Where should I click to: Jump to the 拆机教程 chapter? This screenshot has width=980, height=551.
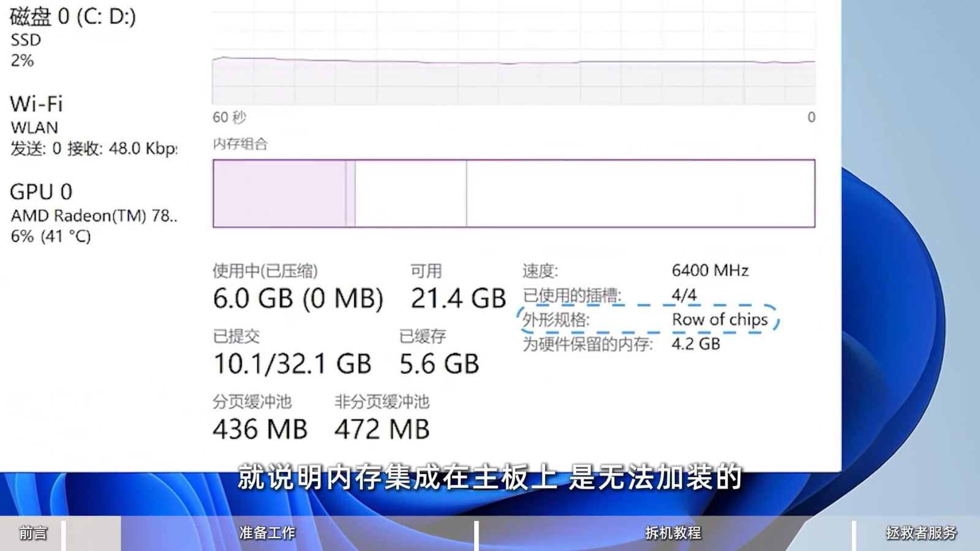click(x=673, y=533)
